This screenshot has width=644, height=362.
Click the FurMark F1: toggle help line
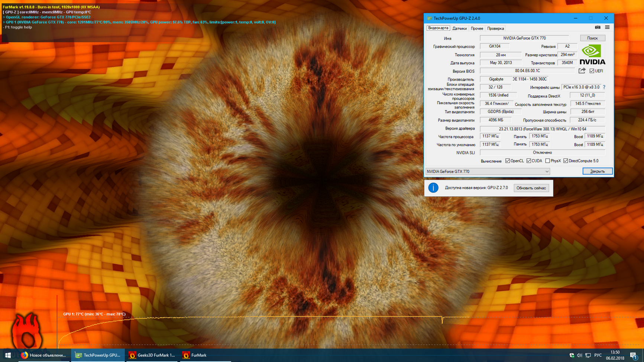tap(18, 27)
